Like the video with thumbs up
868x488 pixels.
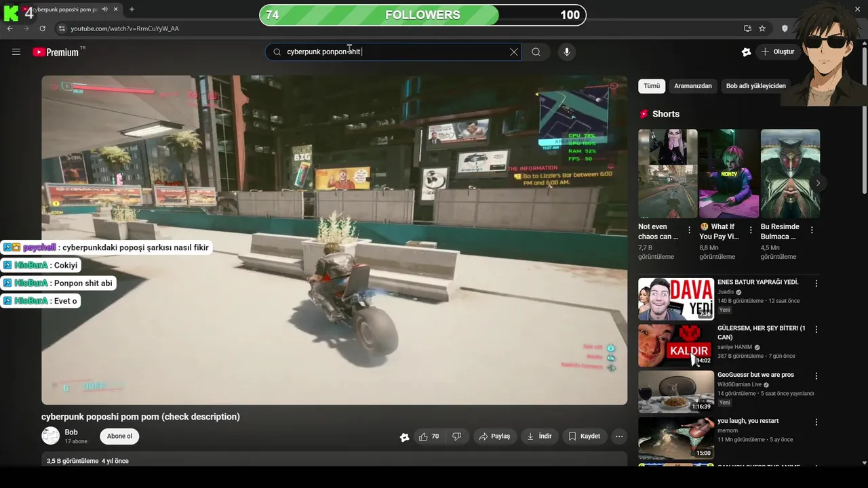pos(429,436)
